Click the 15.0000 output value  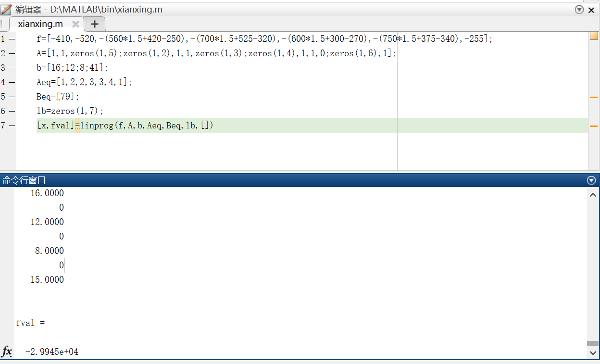pos(47,280)
